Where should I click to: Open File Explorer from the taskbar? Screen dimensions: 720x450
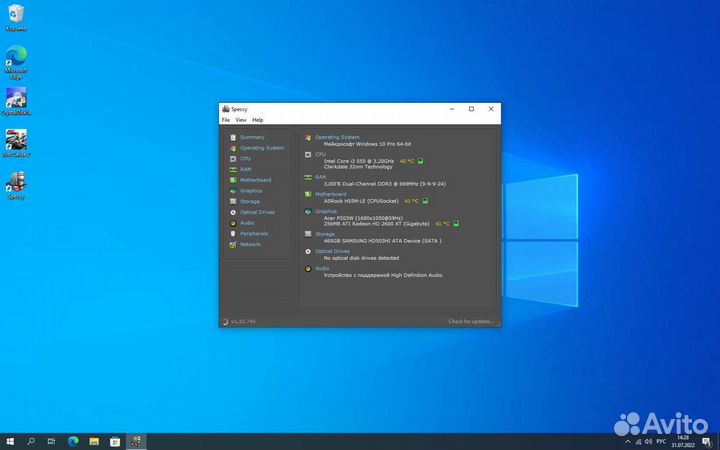94,442
